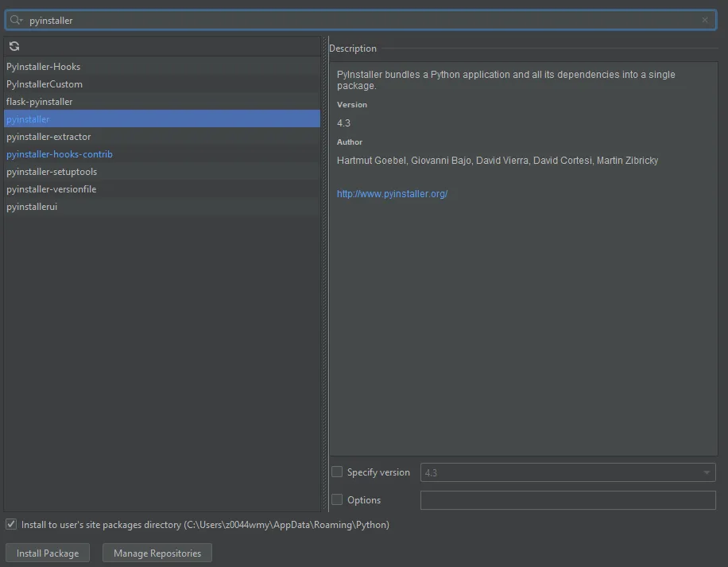Select flask-pyinstaller package

pos(161,102)
